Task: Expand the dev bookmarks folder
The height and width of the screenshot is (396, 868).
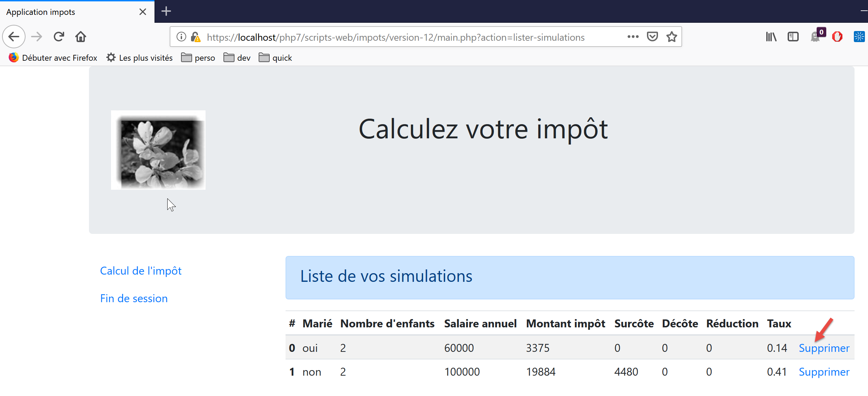Action: pyautogui.click(x=237, y=58)
